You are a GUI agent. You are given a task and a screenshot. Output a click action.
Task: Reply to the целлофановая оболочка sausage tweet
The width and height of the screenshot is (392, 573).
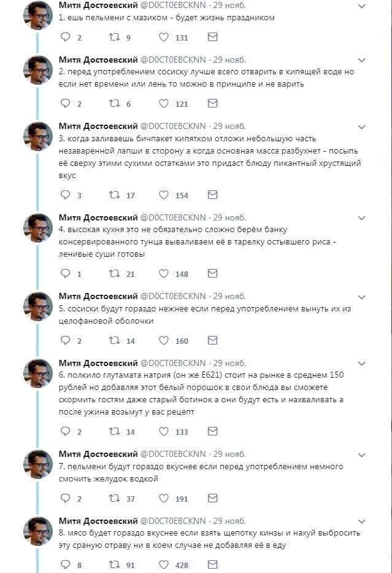tap(66, 341)
